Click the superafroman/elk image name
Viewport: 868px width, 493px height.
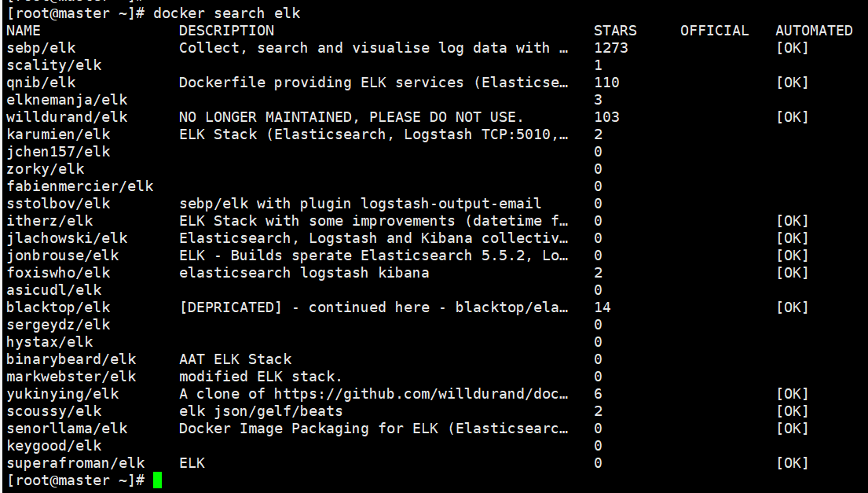tap(76, 463)
